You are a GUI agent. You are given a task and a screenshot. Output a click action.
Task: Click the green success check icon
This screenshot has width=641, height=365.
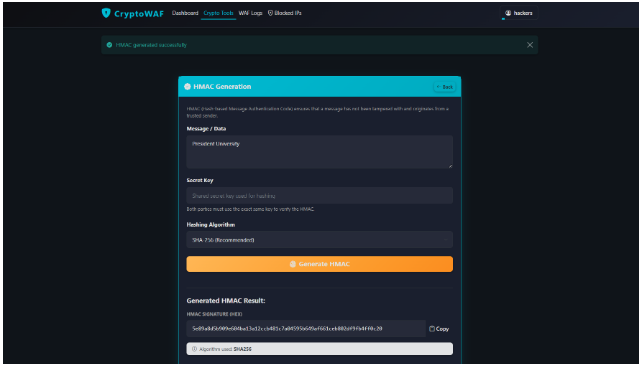point(109,45)
